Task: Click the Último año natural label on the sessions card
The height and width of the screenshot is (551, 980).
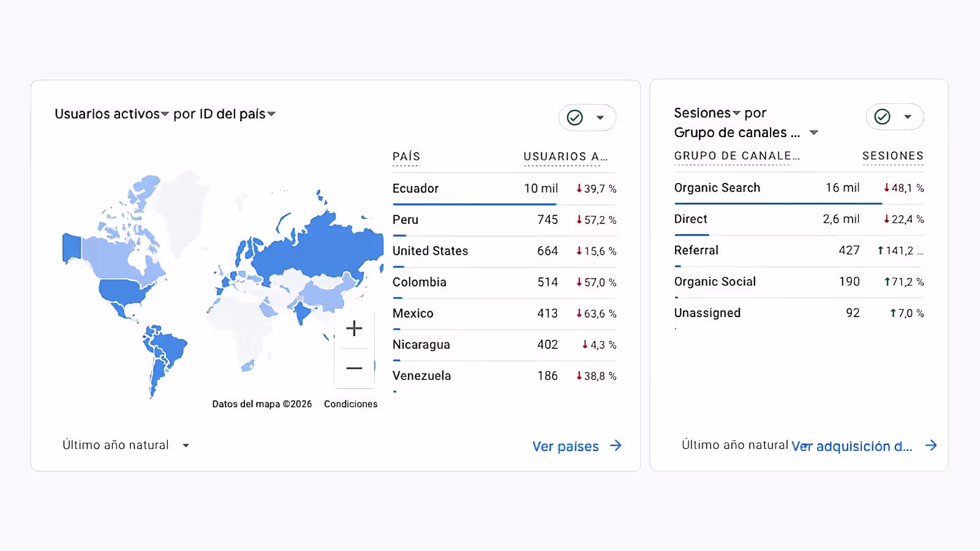Action: [x=735, y=445]
